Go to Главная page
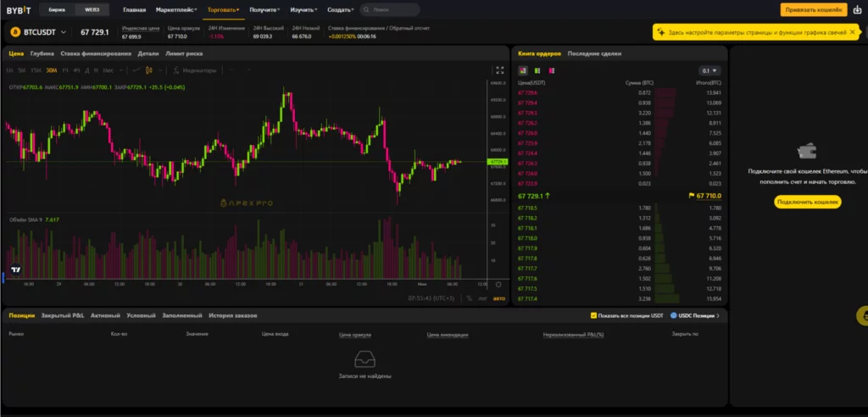 tap(135, 10)
